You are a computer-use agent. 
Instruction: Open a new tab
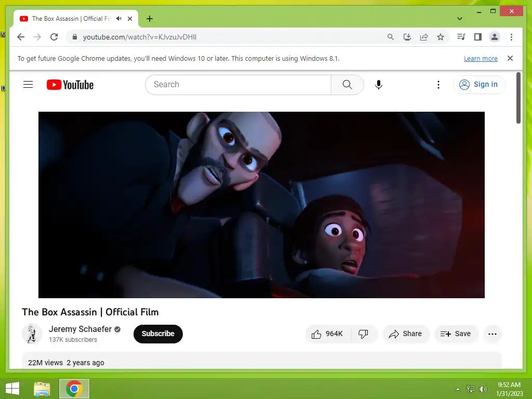click(150, 19)
